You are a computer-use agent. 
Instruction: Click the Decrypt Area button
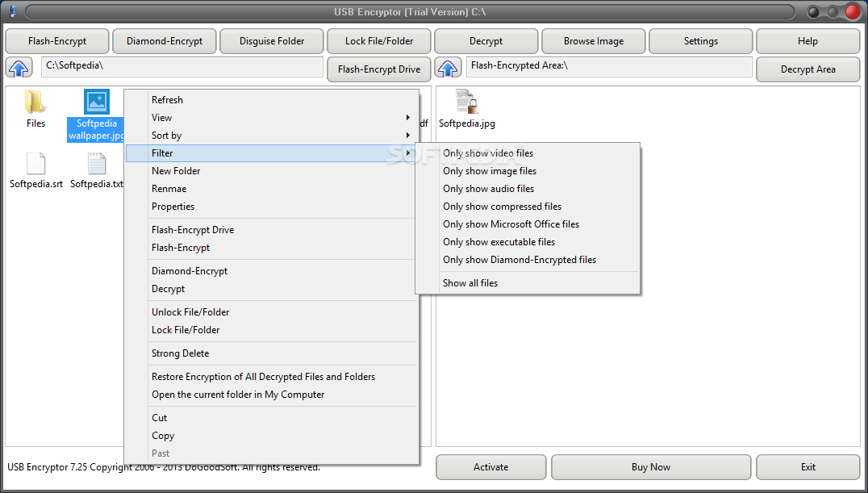(807, 69)
